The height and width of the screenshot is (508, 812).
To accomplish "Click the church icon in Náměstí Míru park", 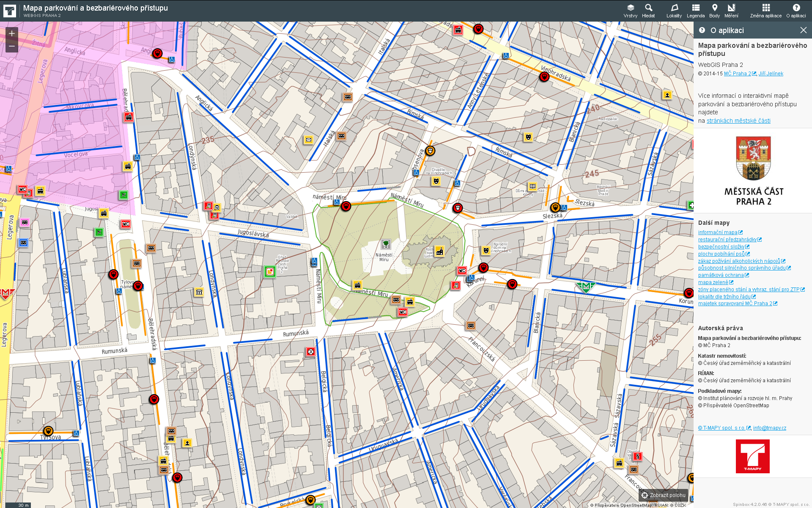I will pos(440,251).
